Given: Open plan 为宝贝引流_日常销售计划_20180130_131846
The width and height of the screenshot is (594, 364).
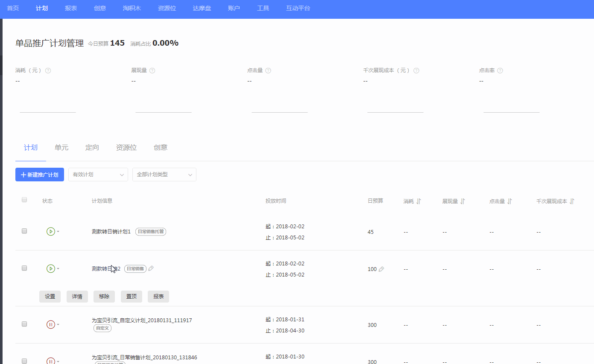Looking at the screenshot, I should [144, 357].
